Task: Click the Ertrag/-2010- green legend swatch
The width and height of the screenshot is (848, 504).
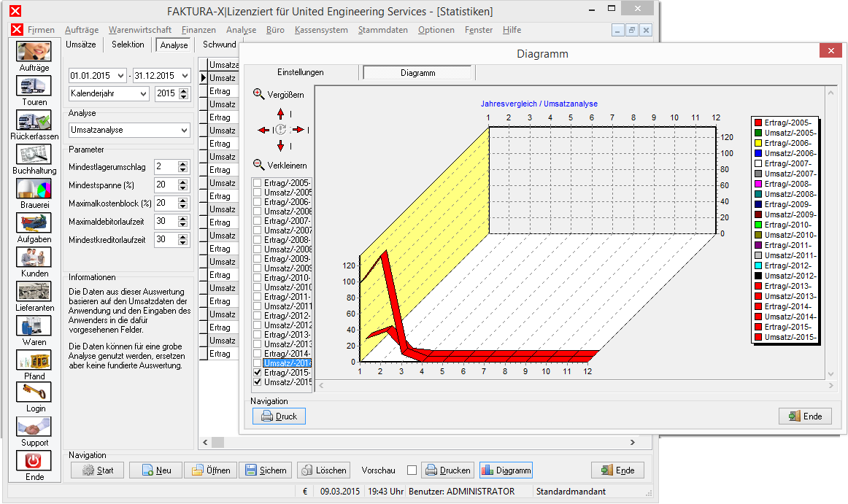Action: pyautogui.click(x=758, y=225)
